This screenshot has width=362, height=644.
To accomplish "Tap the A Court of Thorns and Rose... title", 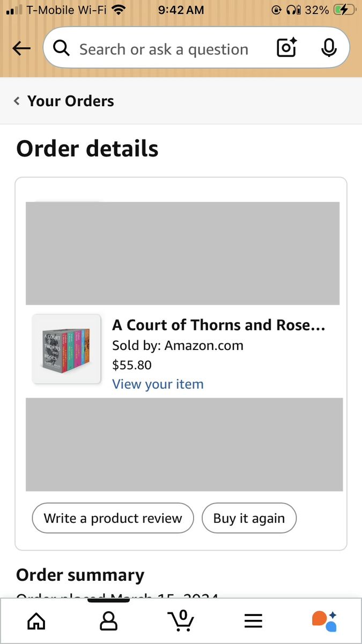I will (x=218, y=325).
